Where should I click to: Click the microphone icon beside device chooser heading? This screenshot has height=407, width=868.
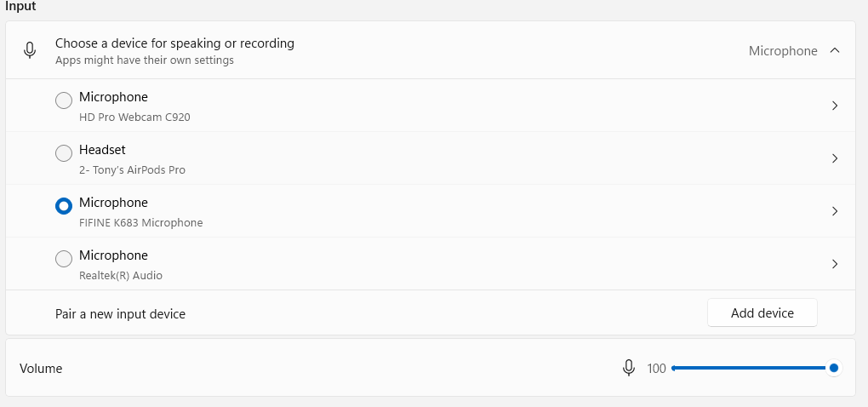pos(30,51)
